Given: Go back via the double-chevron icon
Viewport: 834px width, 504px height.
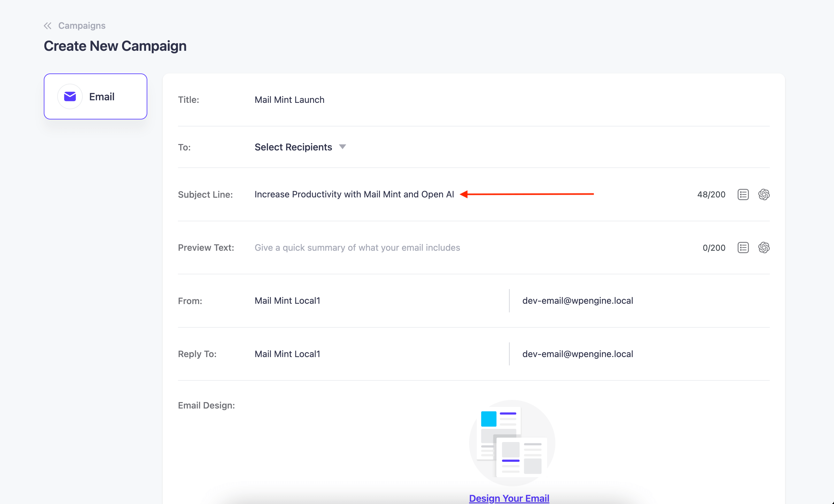Looking at the screenshot, I should (47, 26).
